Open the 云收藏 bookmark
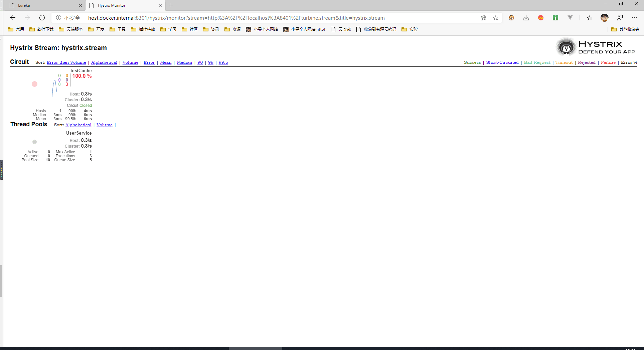This screenshot has width=644, height=350. pos(341,29)
